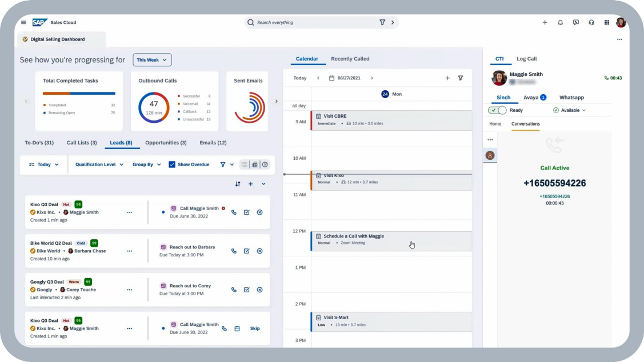Screen dimensions: 644x362
Task: Switch to list view of leads
Action: click(245, 164)
